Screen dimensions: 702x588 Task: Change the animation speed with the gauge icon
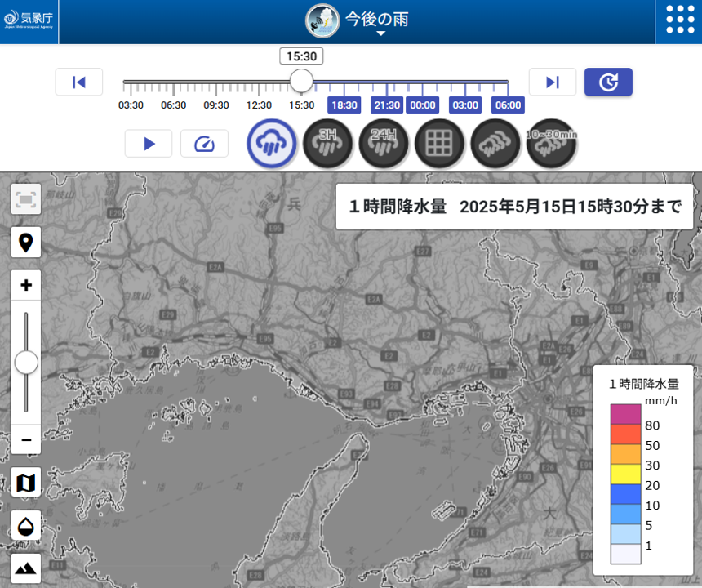pos(205,144)
